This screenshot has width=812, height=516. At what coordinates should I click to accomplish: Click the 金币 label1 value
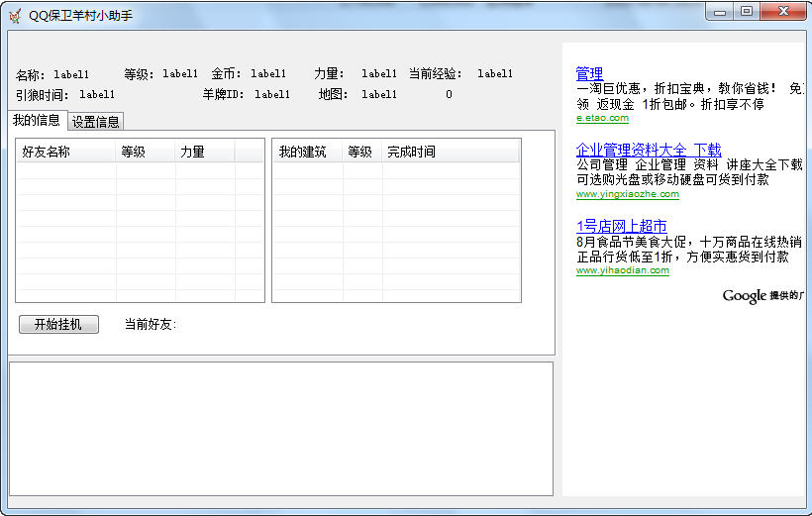[x=268, y=73]
